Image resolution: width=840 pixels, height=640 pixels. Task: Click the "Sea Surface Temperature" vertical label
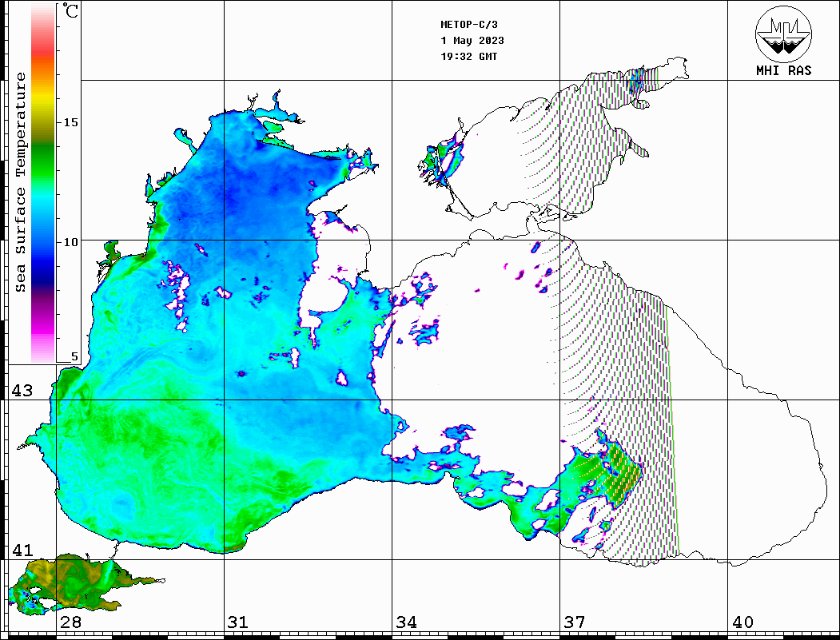20,182
